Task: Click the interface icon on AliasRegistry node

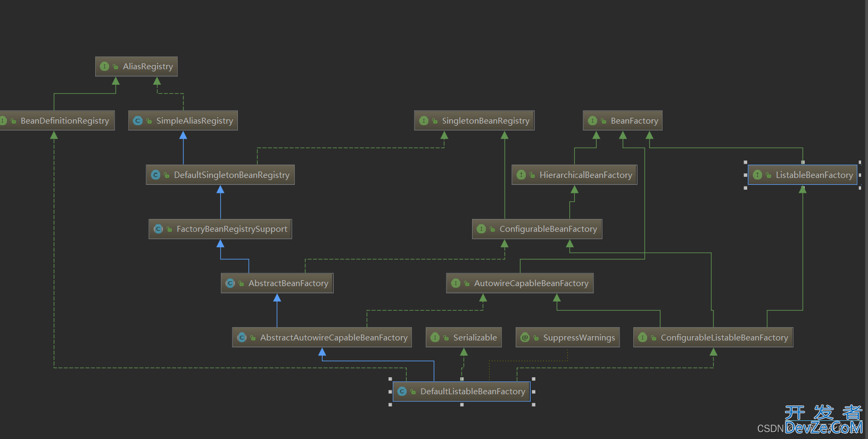Action: [x=105, y=67]
